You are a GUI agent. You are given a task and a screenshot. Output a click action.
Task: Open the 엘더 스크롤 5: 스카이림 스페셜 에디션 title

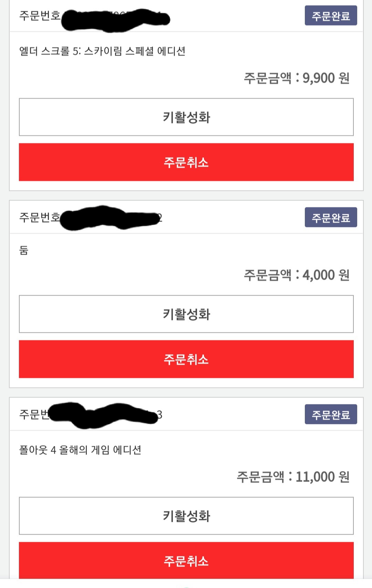[102, 51]
